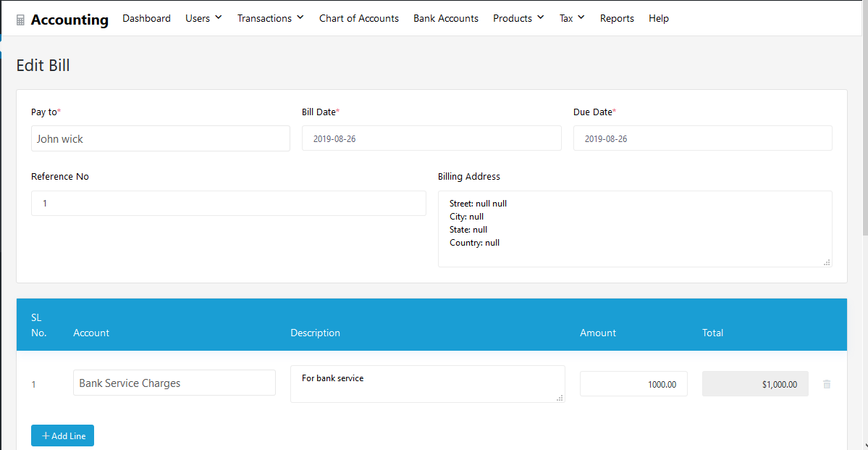Viewport: 868px width, 450px height.
Task: Open the Help page
Action: (658, 18)
